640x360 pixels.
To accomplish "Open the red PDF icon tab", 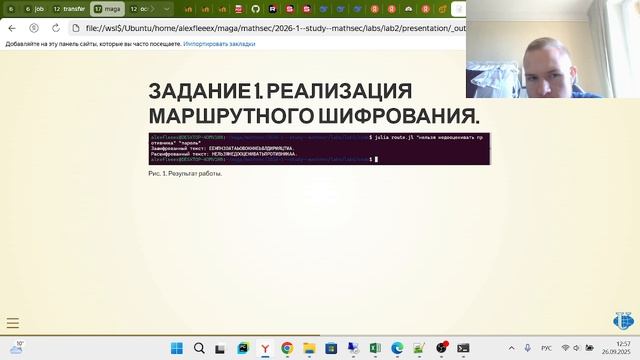I will 239,9.
